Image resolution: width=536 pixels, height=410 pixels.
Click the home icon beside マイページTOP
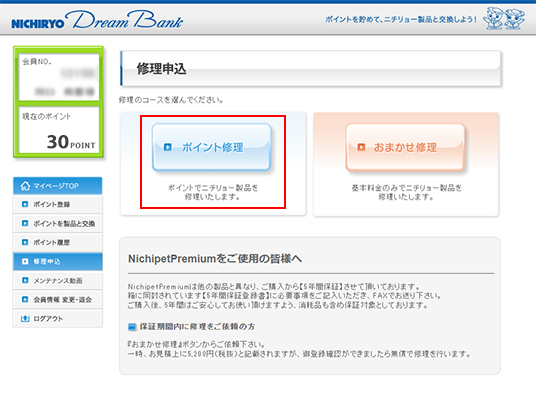(x=25, y=186)
